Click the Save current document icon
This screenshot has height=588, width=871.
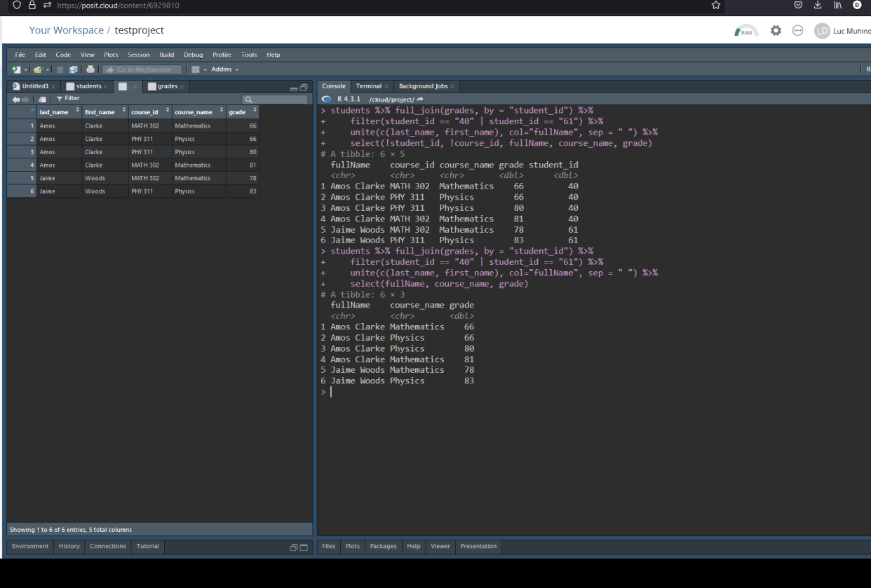click(60, 69)
